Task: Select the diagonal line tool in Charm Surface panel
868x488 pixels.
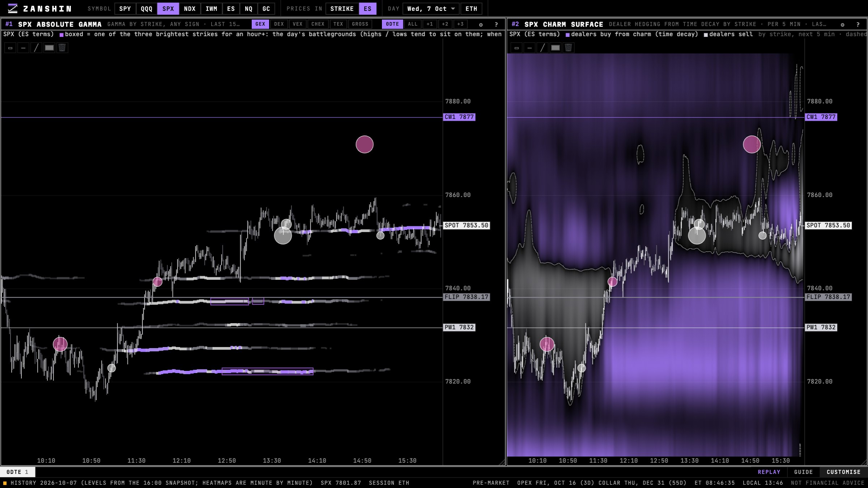Action: [x=542, y=48]
